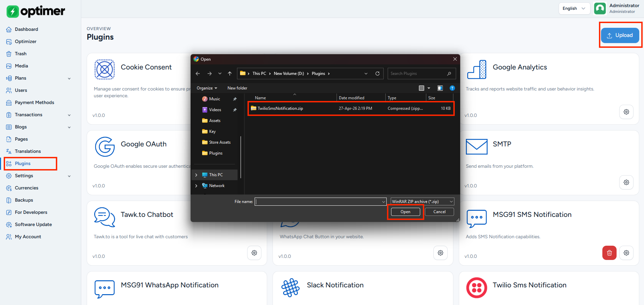
Task: Go to Trash in sidebar
Action: [21, 54]
